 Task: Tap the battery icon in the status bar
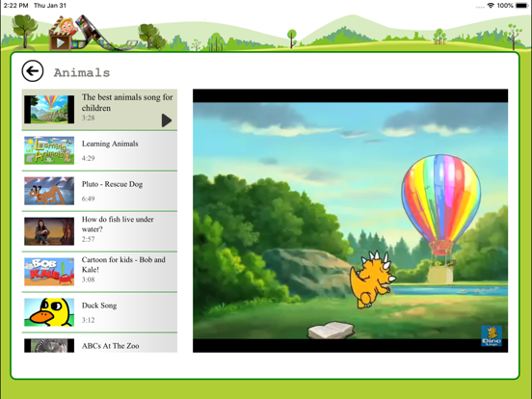(521, 6)
